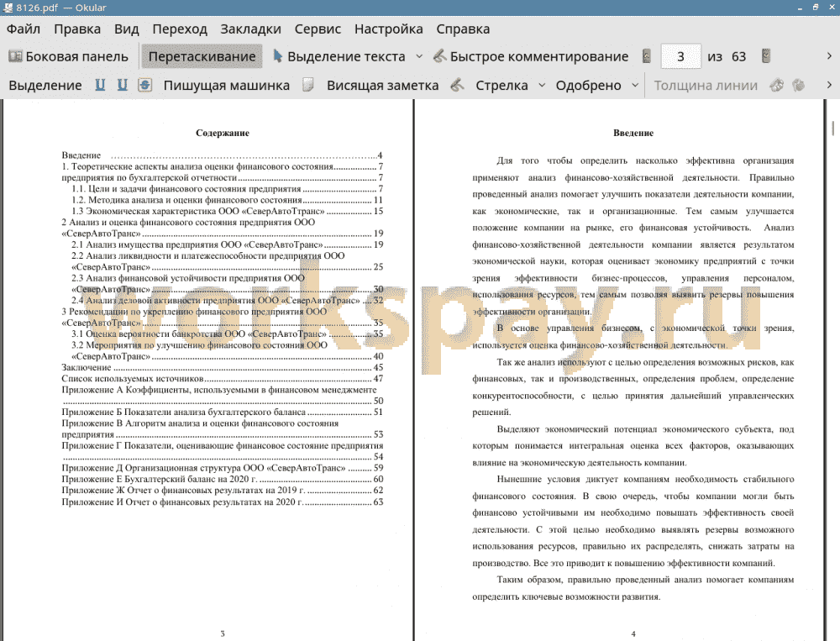Screen dimensions: 840x641
Task: Click contents entry 3.1 Оценка вероятности банкротства
Action: click(227, 334)
